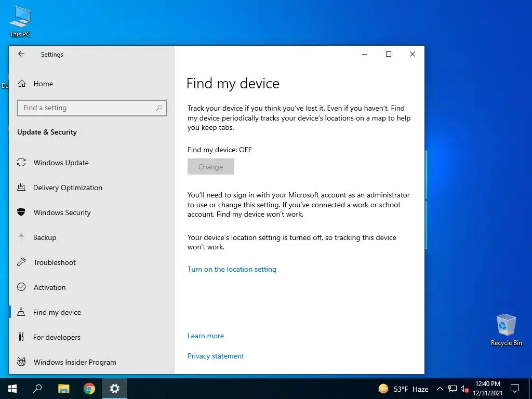This screenshot has height=399, width=532.
Task: Click the Find my device person icon
Action: [x=21, y=312]
